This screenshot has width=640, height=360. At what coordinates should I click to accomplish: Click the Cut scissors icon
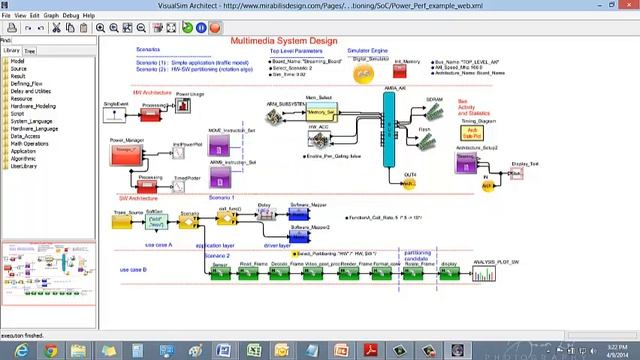pos(56,28)
